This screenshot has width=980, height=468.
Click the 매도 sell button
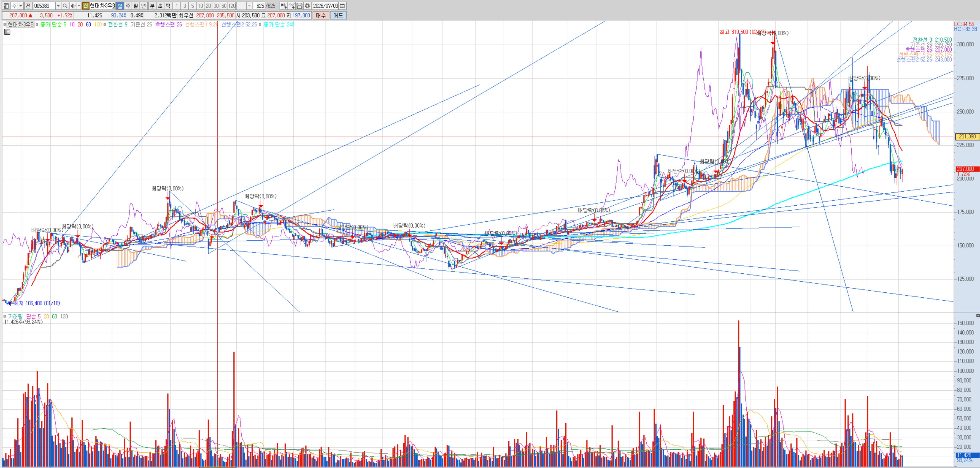tap(338, 15)
